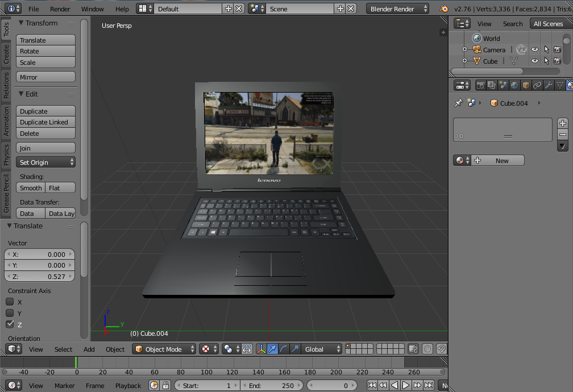Image resolution: width=573 pixels, height=392 pixels.
Task: Toggle the timeline frame range lock
Action: pos(165,385)
